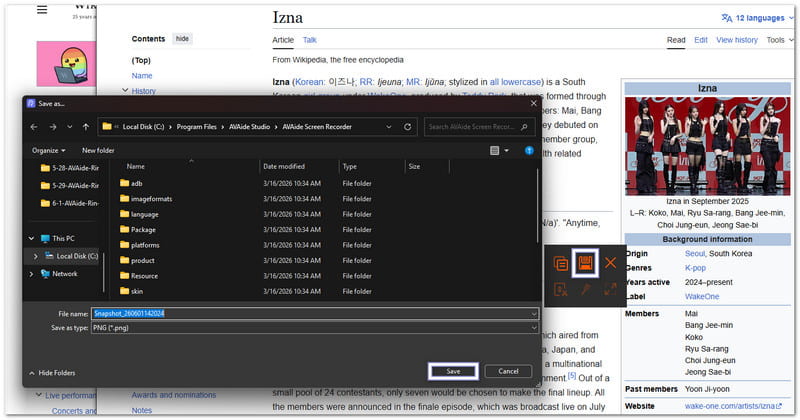Image resolution: width=800 pixels, height=420 pixels.
Task: Click the pin-to-screen icon in snapshot toolbar
Action: pos(585,290)
